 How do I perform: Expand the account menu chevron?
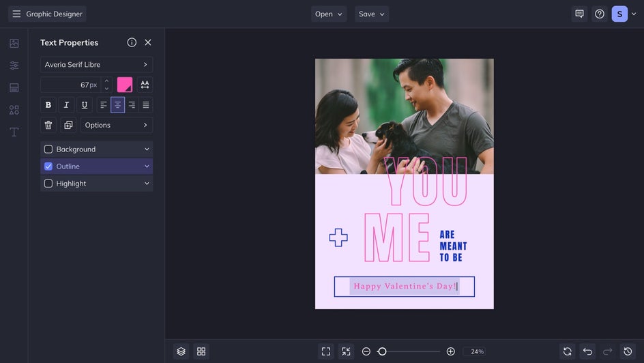pyautogui.click(x=634, y=14)
